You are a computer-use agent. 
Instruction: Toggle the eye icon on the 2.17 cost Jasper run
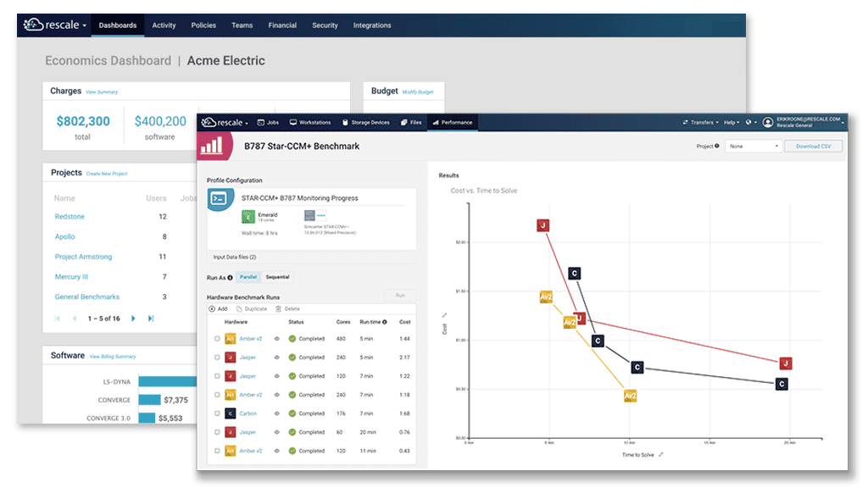click(x=276, y=358)
